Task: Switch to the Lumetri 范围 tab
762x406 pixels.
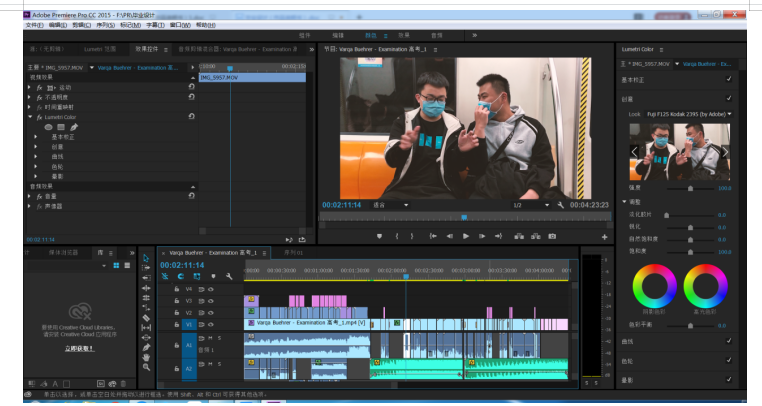Action: (100, 49)
